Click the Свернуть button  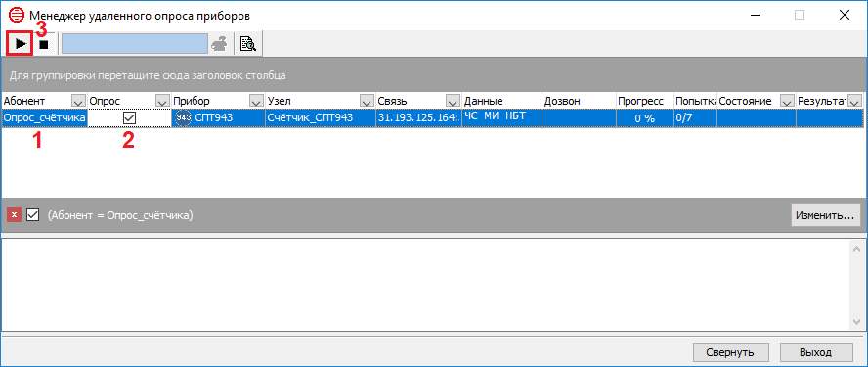tap(730, 352)
